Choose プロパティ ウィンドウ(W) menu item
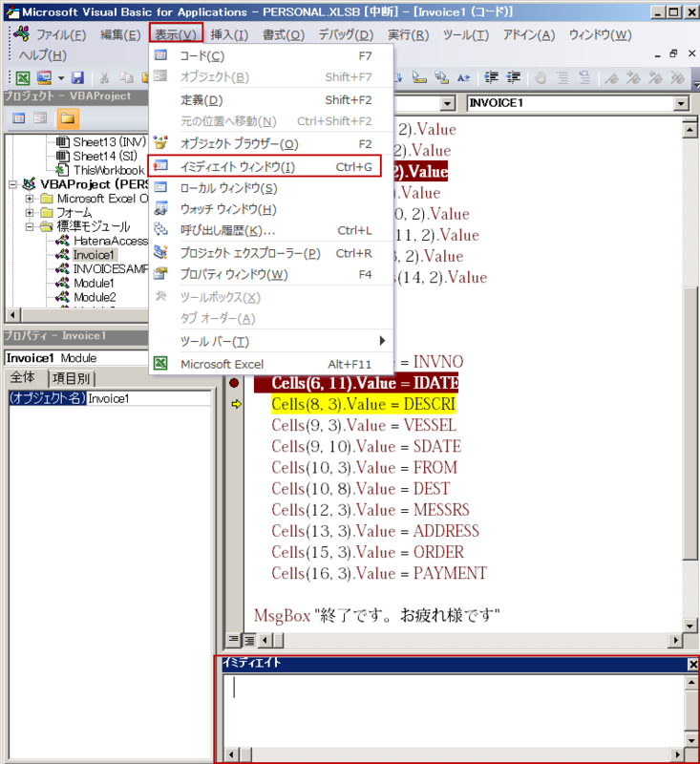The height and width of the screenshot is (764, 700). coord(271,274)
